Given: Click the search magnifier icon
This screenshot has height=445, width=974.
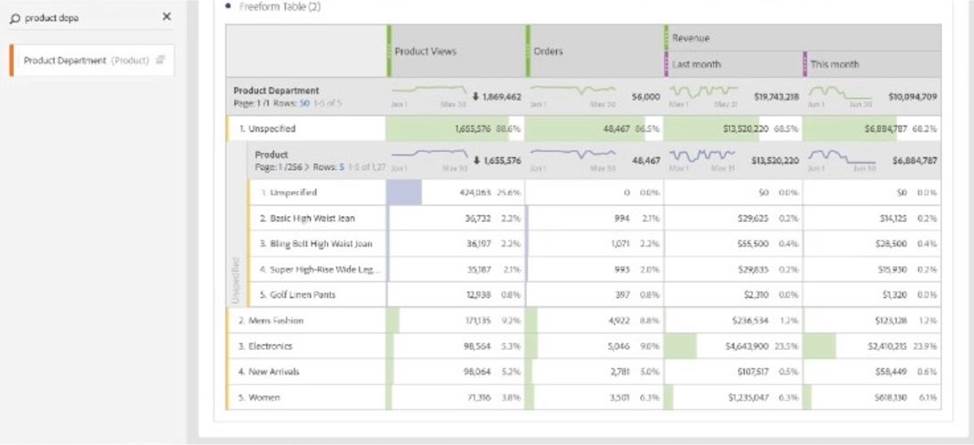Looking at the screenshot, I should pos(15,18).
